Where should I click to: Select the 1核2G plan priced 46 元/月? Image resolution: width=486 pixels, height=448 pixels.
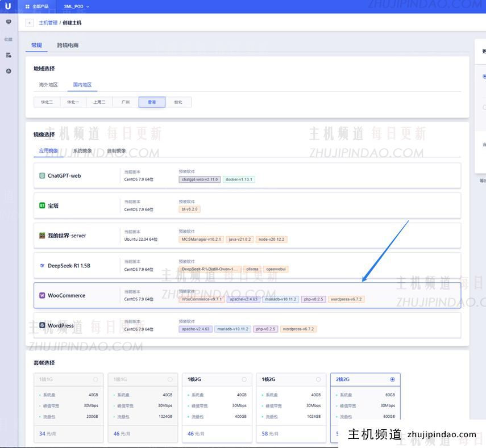coord(217,408)
